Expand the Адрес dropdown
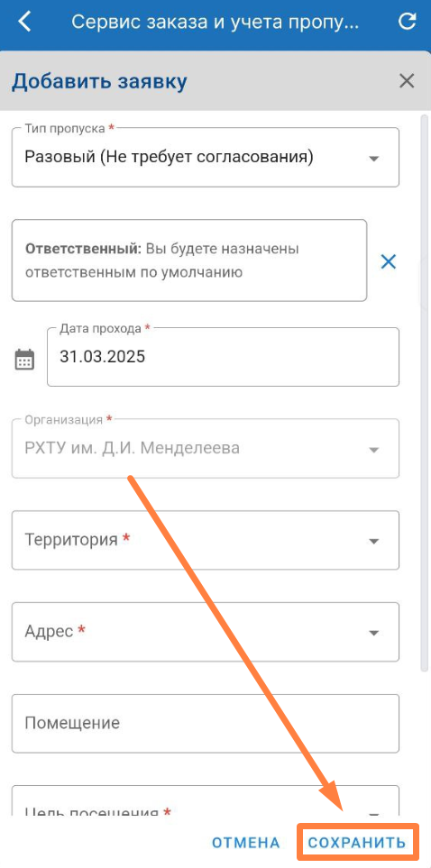 [206, 632]
